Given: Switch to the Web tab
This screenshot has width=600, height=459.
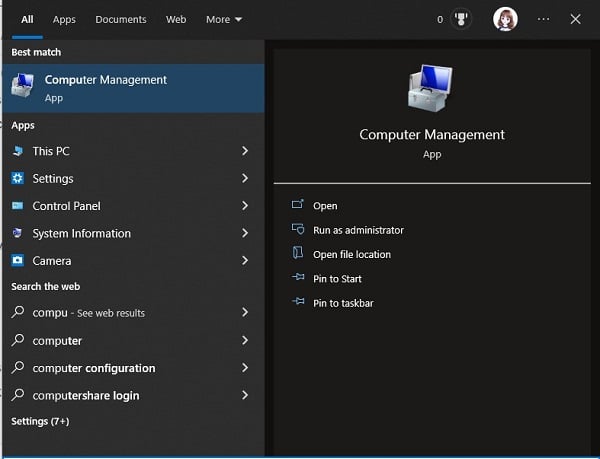Looking at the screenshot, I should click(x=176, y=19).
